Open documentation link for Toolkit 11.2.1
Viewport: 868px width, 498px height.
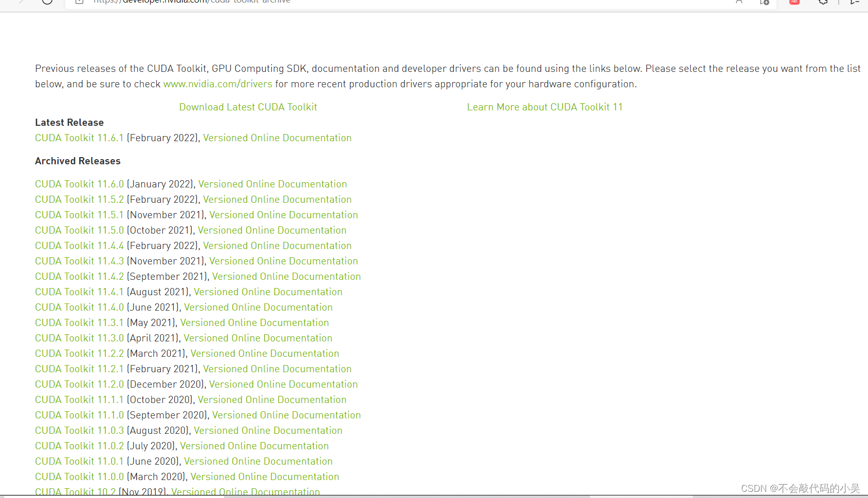tap(278, 369)
